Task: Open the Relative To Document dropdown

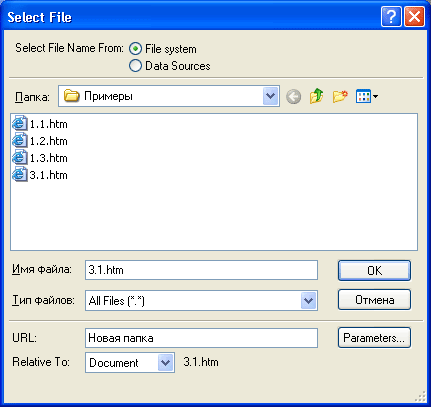Action: click(x=166, y=363)
